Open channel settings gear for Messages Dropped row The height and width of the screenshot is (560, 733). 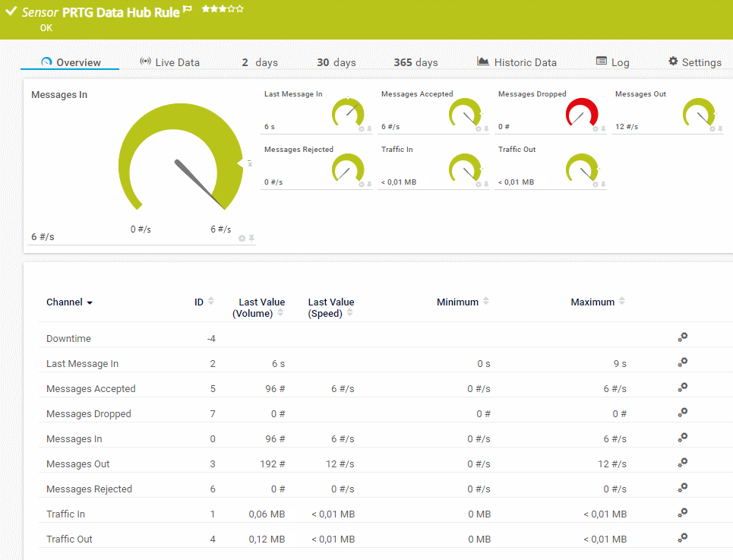click(x=682, y=413)
